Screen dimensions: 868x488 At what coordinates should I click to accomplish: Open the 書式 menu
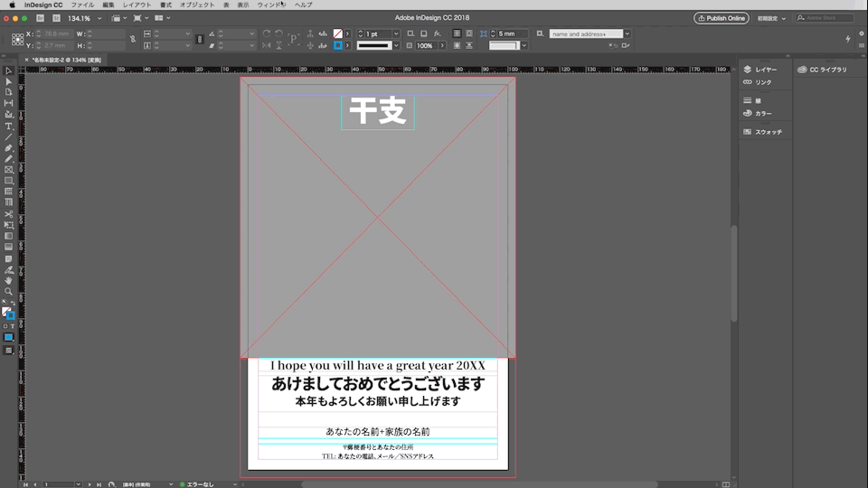coord(165,5)
